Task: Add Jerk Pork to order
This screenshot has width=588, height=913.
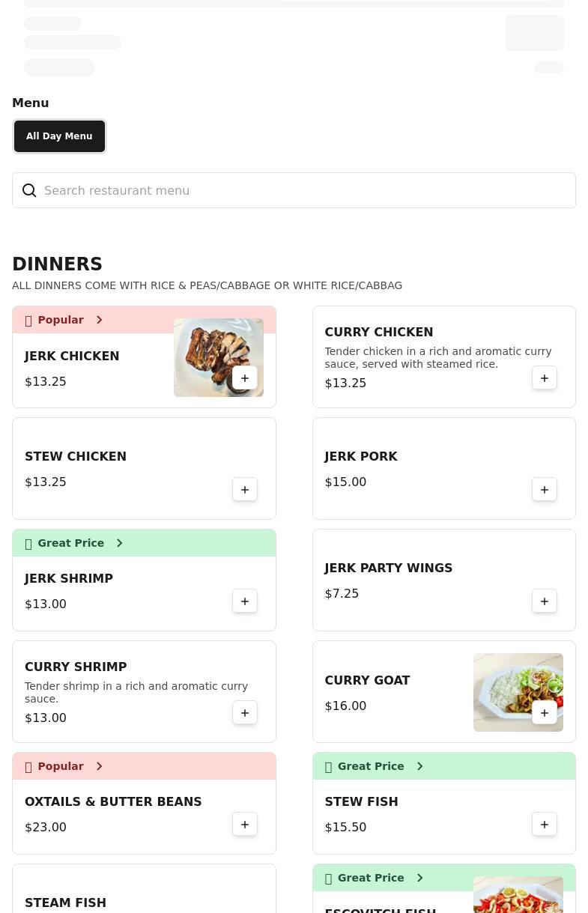Action: [545, 490]
